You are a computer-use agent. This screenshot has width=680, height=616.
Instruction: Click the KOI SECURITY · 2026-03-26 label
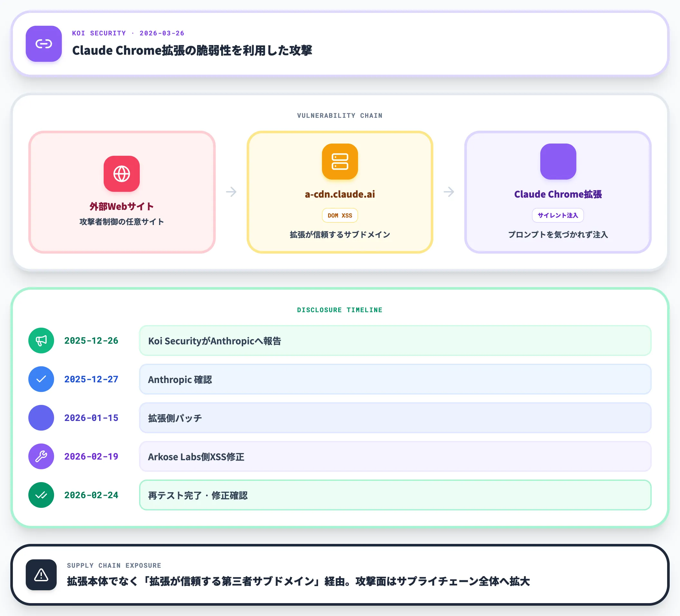pos(128,33)
